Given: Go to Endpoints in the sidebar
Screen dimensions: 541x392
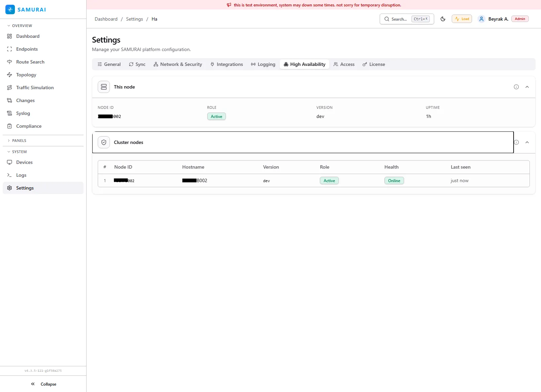Looking at the screenshot, I should coord(43,49).
